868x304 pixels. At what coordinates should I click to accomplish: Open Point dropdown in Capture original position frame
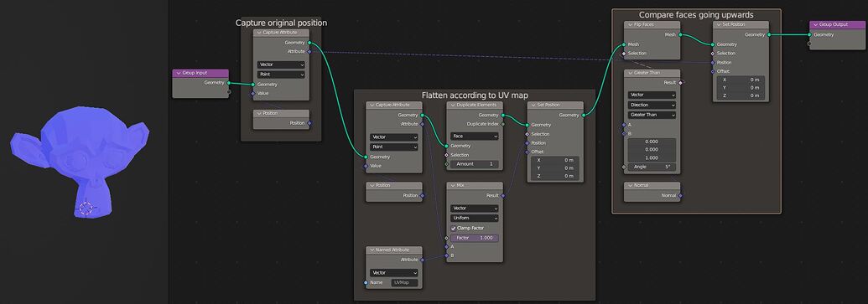coord(281,74)
